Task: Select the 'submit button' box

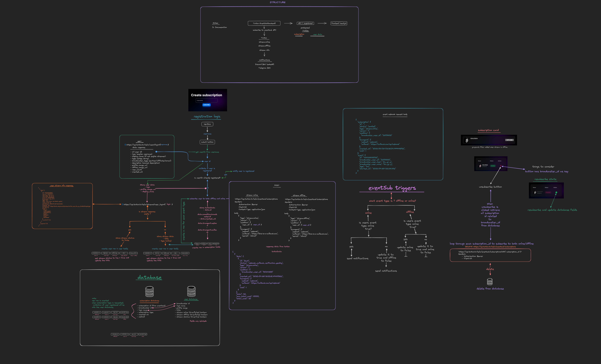Action: point(207,142)
